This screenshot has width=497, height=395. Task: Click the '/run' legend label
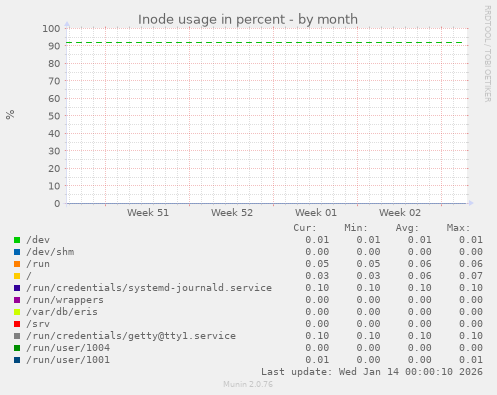click(38, 264)
